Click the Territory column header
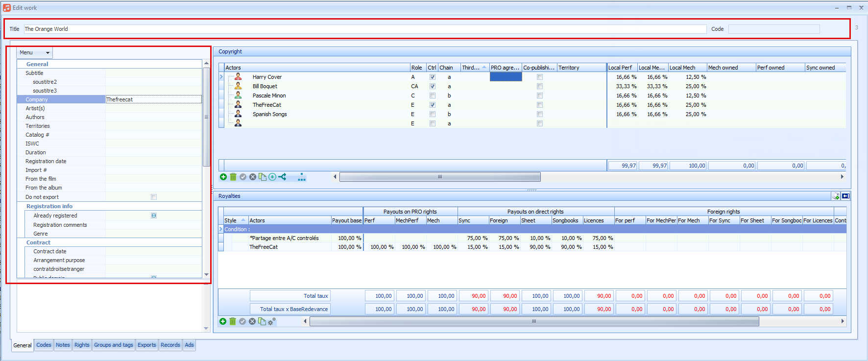The image size is (868, 361). click(x=582, y=68)
